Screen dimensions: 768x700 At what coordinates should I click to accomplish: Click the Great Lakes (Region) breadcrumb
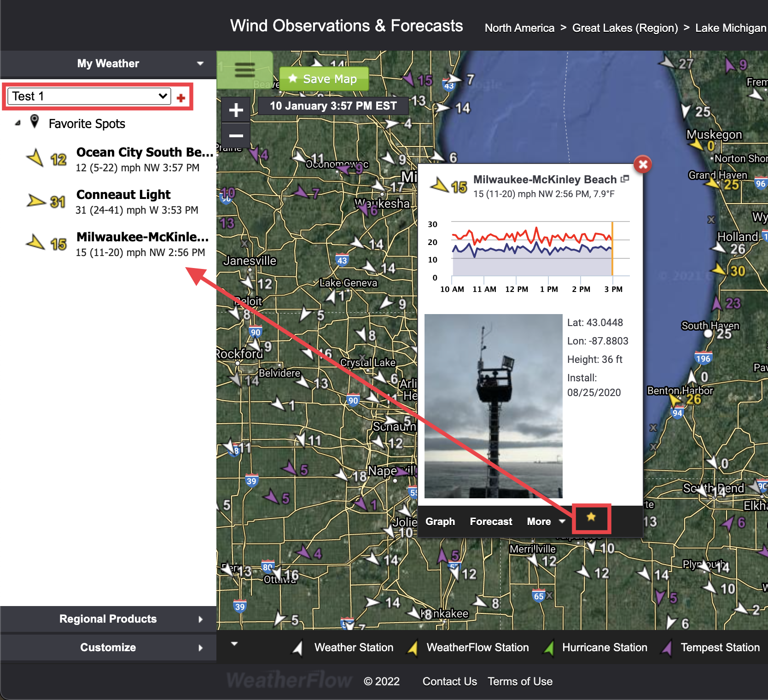point(625,28)
